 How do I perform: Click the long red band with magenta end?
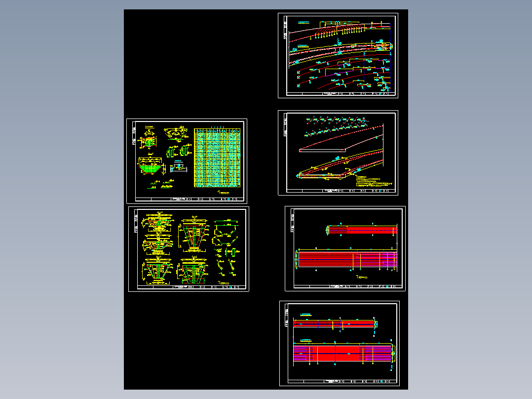347,259
